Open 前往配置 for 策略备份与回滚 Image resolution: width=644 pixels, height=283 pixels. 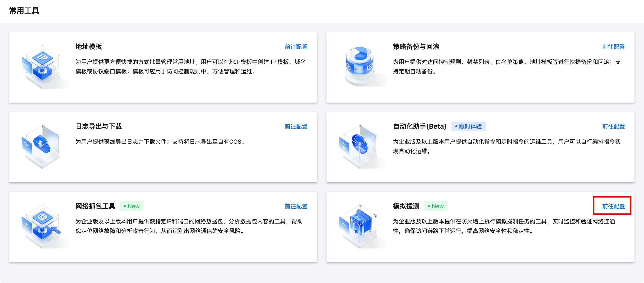613,47
